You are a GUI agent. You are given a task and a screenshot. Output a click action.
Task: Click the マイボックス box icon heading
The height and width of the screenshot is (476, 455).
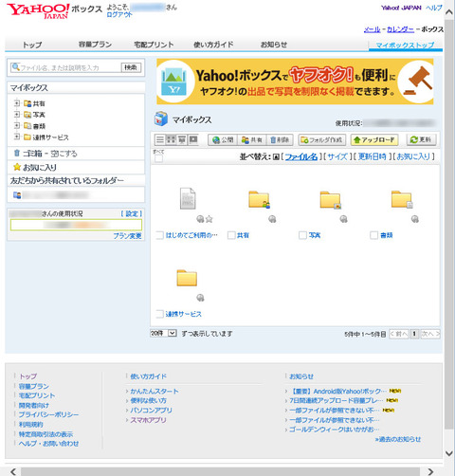pos(161,119)
